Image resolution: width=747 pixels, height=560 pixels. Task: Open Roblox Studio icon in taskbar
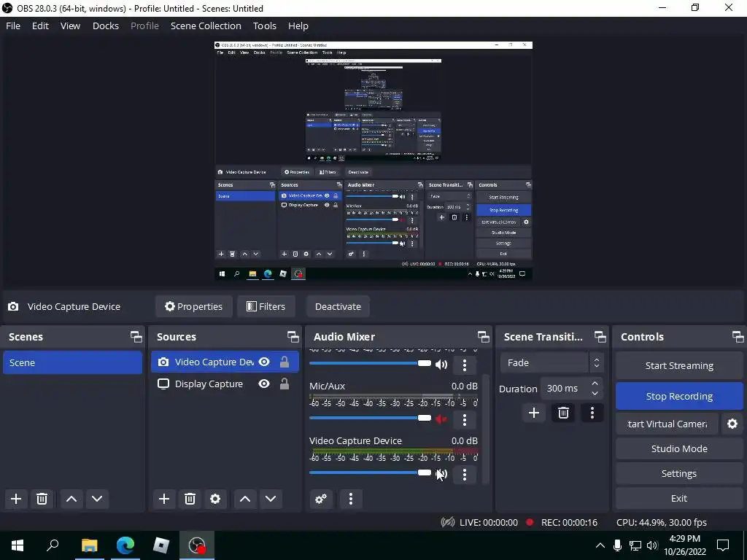pyautogui.click(x=161, y=545)
